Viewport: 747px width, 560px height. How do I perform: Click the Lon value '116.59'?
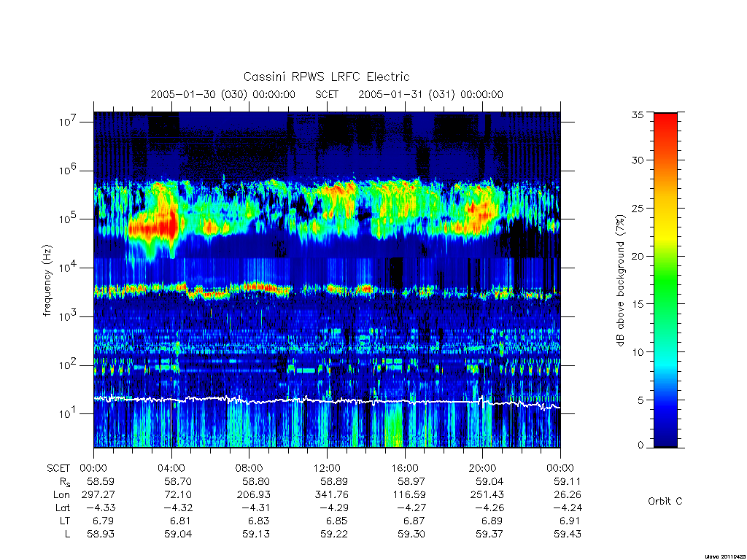(x=409, y=495)
